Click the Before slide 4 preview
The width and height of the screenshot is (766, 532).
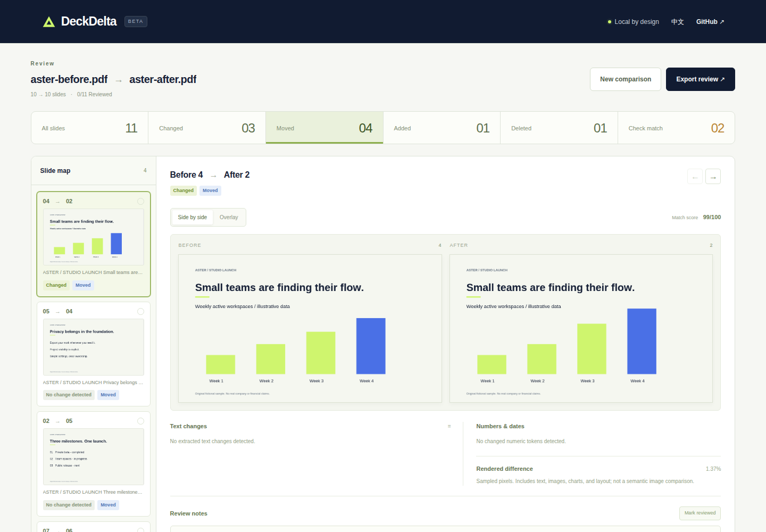pos(310,328)
